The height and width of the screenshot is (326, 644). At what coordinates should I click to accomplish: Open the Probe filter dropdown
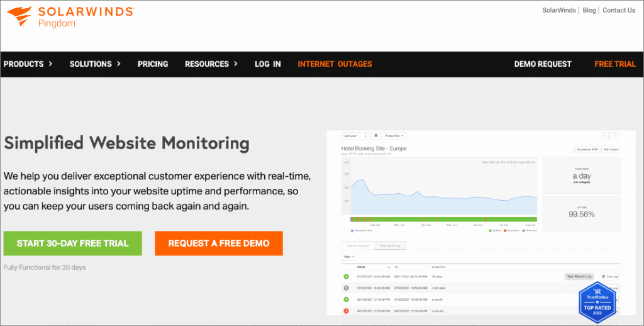[394, 136]
